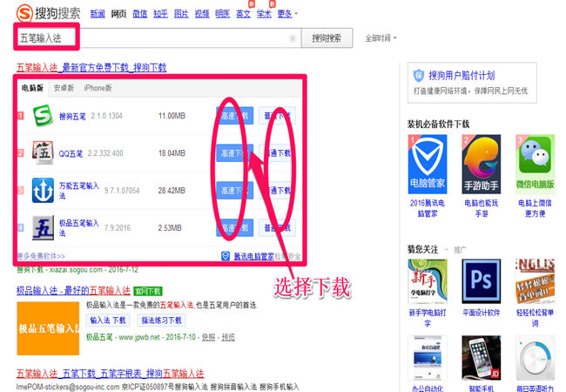
Task: Click the orange 极品五笔输入法 image
Action: coord(48,328)
